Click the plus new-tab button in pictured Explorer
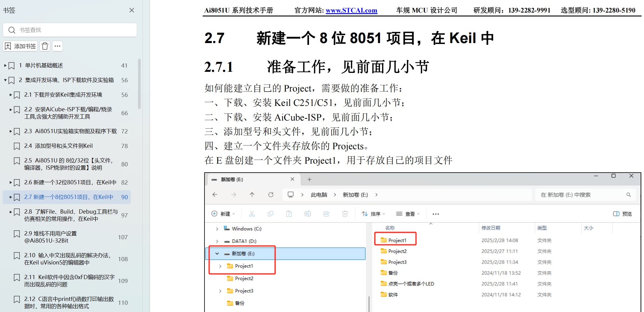This screenshot has width=644, height=312. pos(310,179)
